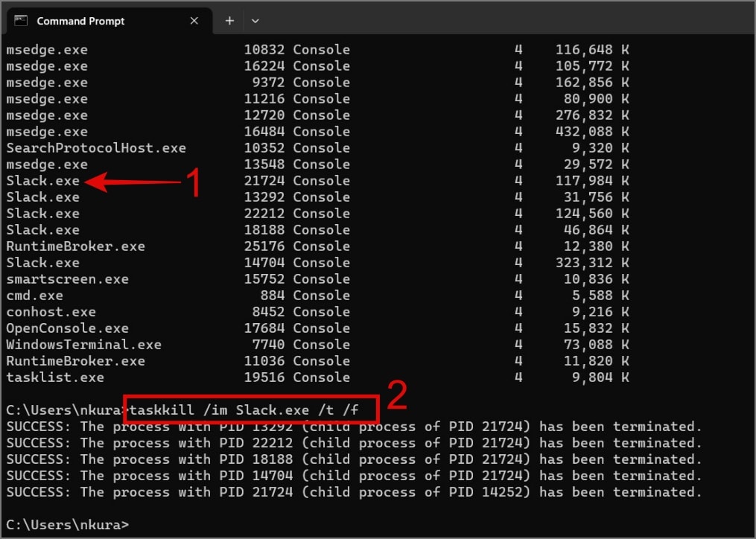The image size is (756, 539).
Task: Click PID 14704 in the Slack.exe row
Action: pyautogui.click(x=264, y=263)
